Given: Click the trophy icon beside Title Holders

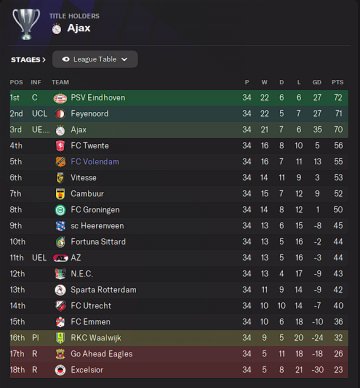Looking at the screenshot, I should 26,24.
